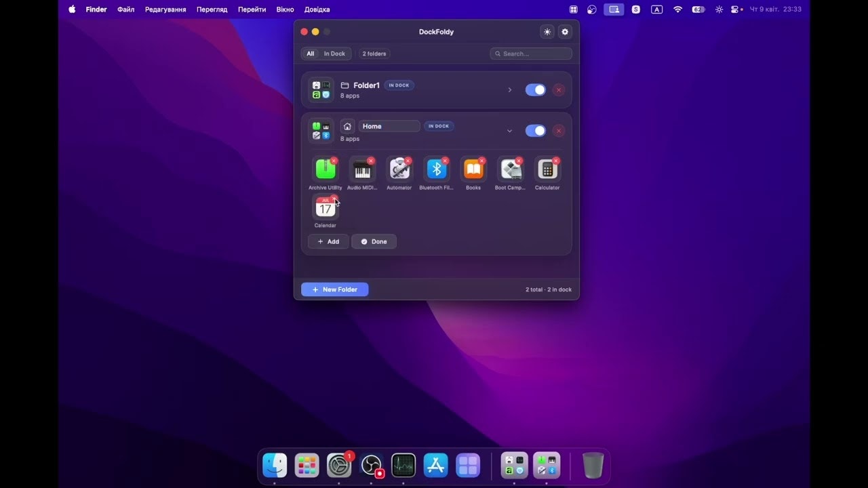The width and height of the screenshot is (868, 488).
Task: Click the Archive Utility app icon
Action: pos(325,169)
